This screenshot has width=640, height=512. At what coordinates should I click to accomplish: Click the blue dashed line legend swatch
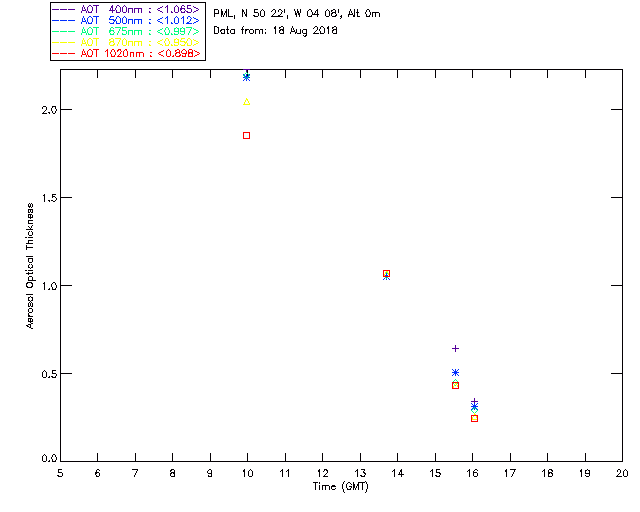pyautogui.click(x=64, y=20)
